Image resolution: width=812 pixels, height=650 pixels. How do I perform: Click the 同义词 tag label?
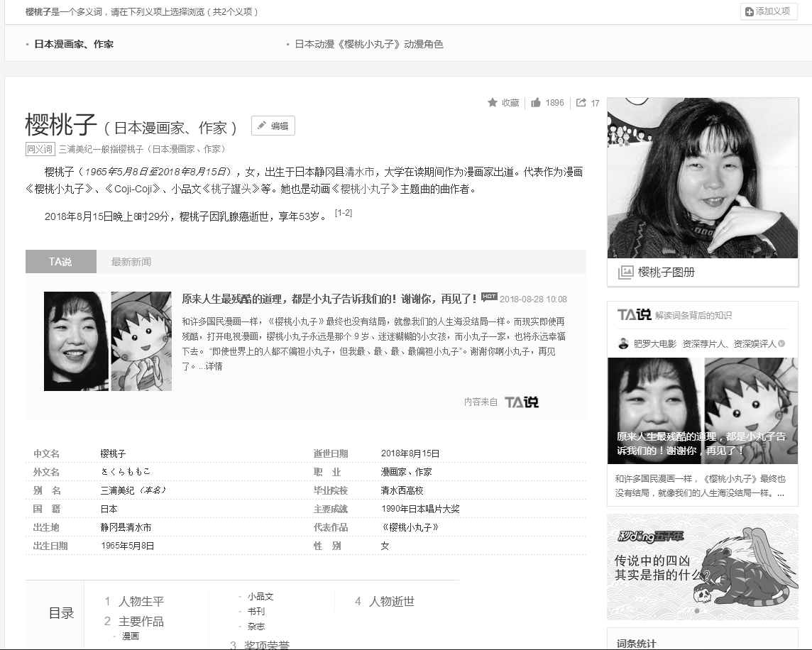coord(40,149)
